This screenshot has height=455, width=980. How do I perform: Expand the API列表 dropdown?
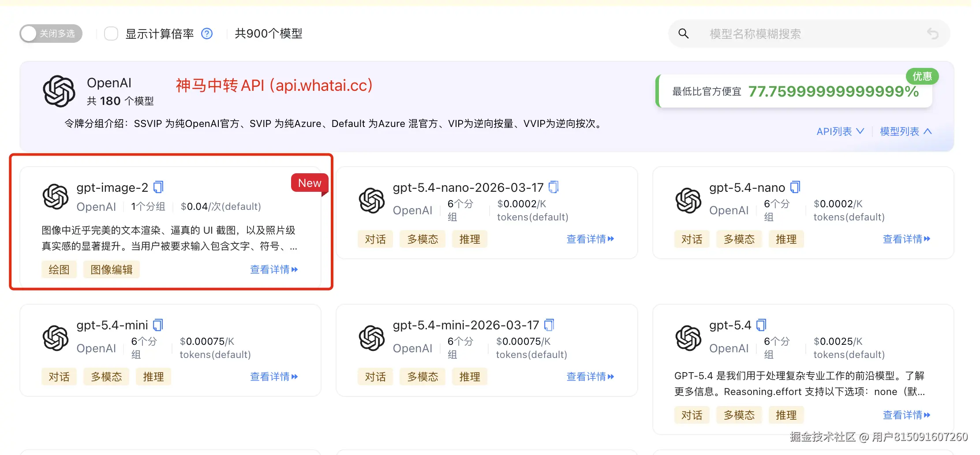[x=840, y=131]
